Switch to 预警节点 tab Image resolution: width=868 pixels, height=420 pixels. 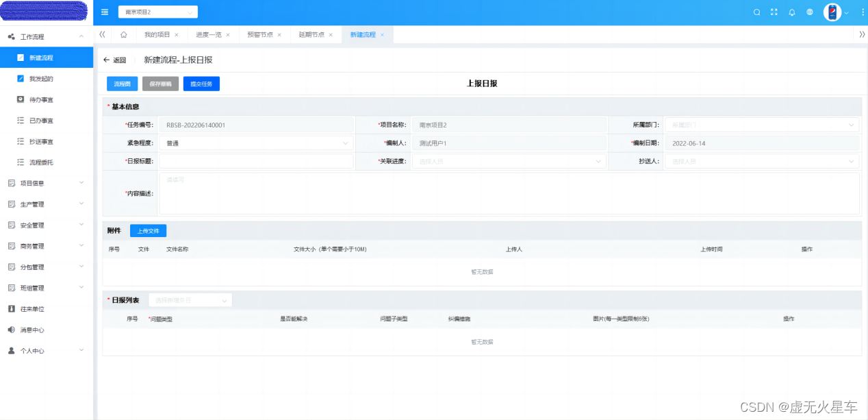click(259, 35)
